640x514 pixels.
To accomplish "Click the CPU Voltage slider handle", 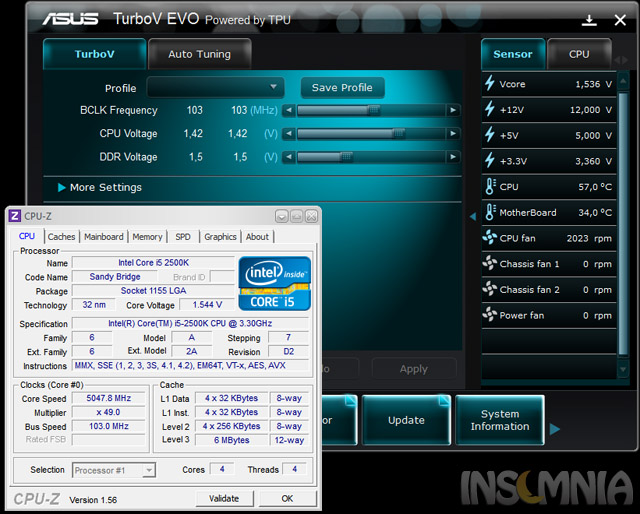I will 399,133.
